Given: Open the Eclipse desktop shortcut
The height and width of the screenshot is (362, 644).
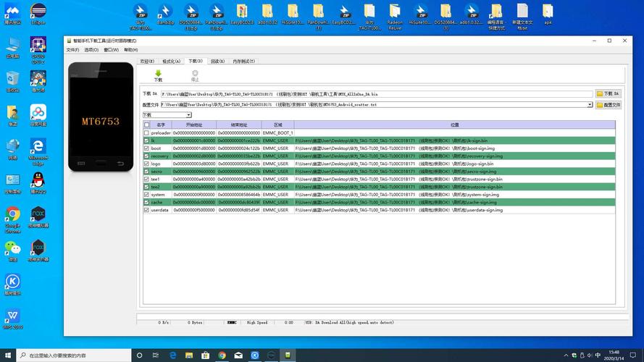Looking at the screenshot, I should [38, 13].
